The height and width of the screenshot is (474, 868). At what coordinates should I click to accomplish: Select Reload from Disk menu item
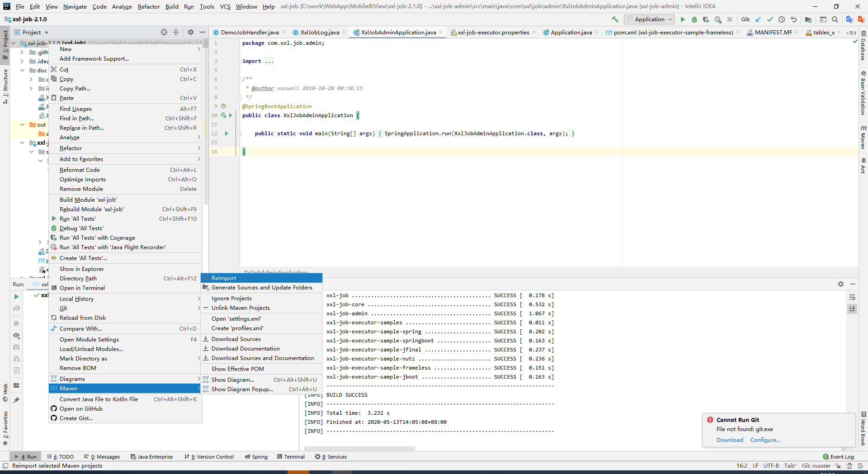coord(125,318)
